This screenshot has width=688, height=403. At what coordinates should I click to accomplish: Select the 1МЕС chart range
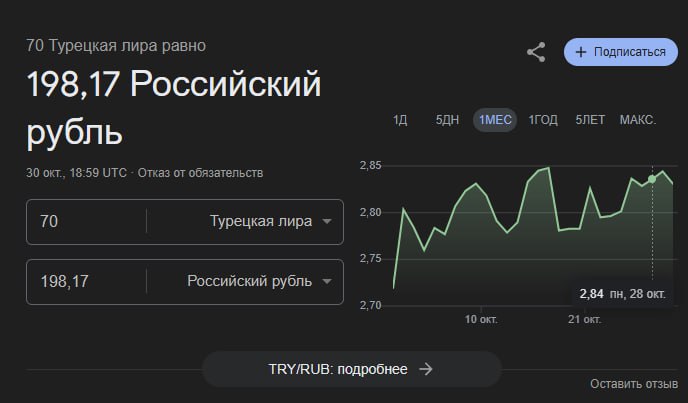tap(495, 120)
